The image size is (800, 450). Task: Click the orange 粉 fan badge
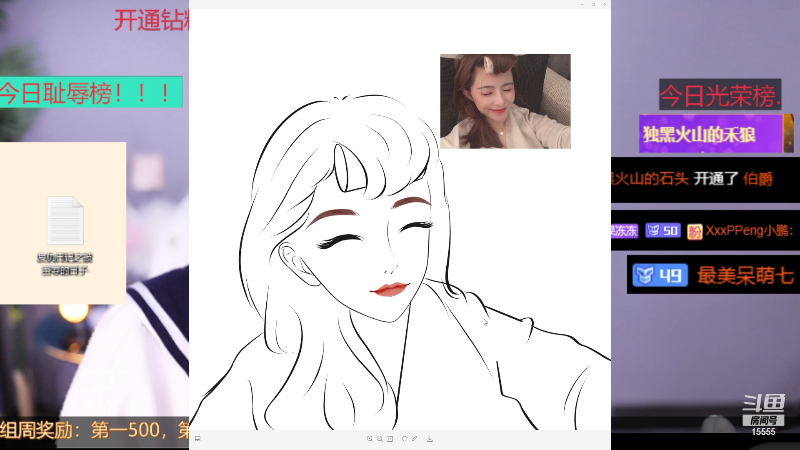694,232
